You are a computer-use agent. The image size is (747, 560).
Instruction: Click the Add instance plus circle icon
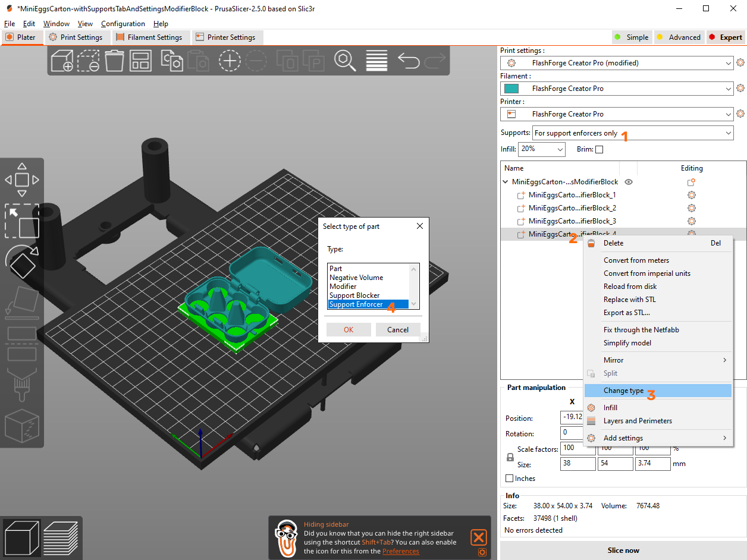[230, 61]
